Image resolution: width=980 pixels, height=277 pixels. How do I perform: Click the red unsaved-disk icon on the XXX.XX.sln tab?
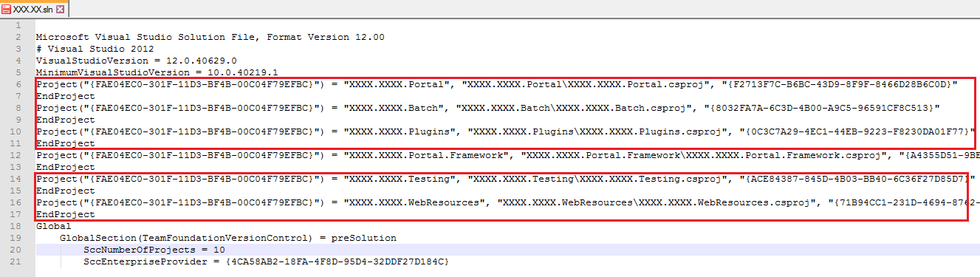click(7, 9)
